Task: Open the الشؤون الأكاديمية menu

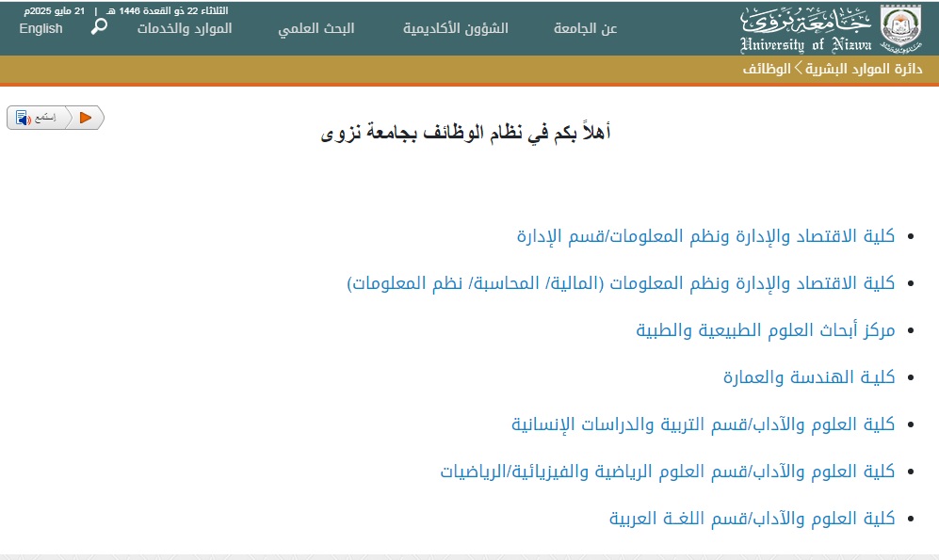Action: tap(456, 28)
